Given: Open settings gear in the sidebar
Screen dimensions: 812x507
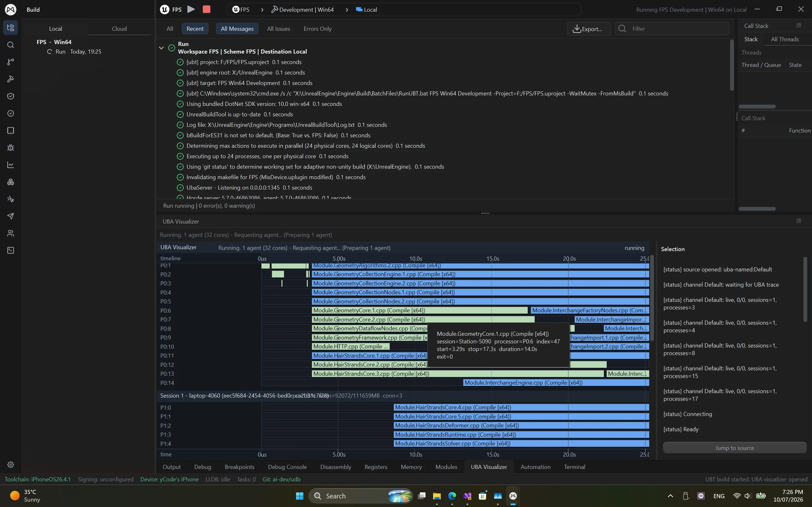Looking at the screenshot, I should 10,465.
